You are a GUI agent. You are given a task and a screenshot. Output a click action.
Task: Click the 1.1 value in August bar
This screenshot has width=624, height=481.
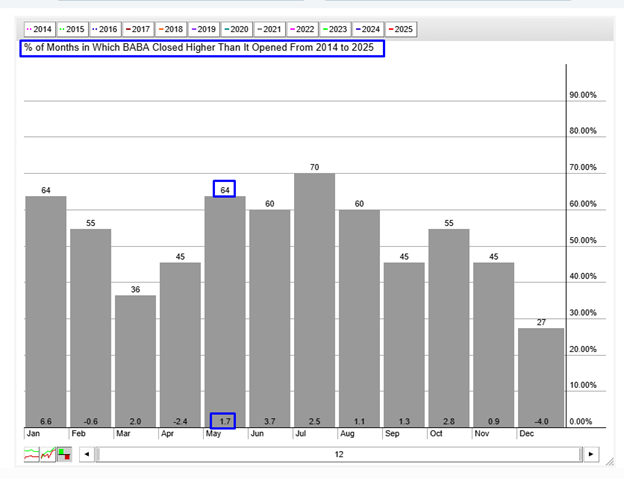coord(359,421)
